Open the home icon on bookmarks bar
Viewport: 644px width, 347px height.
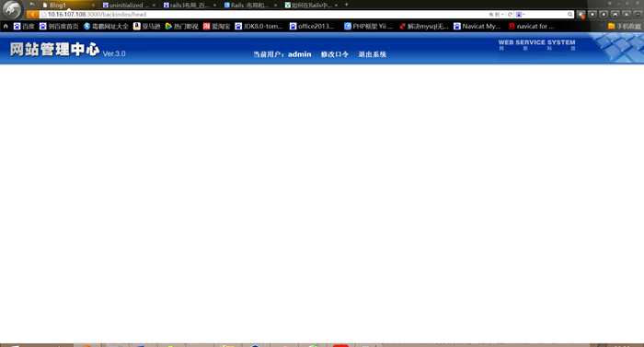[6, 26]
